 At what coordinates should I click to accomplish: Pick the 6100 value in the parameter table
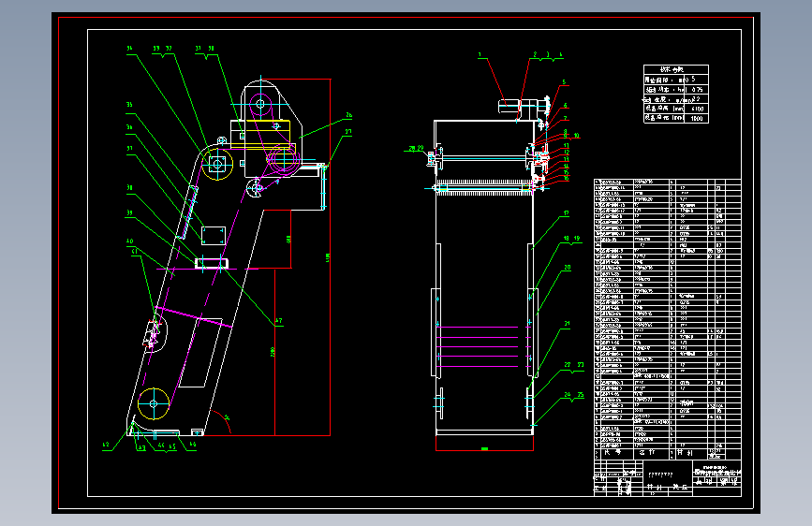pyautogui.click(x=697, y=110)
